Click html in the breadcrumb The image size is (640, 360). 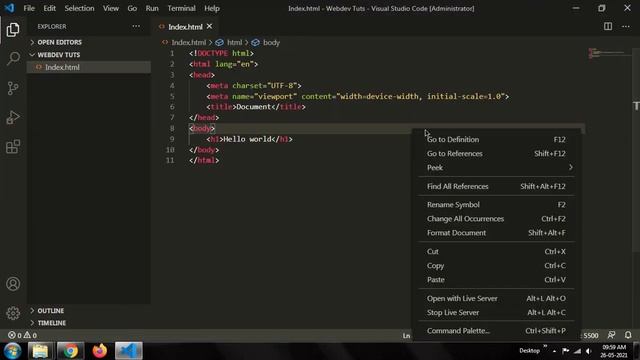point(234,42)
